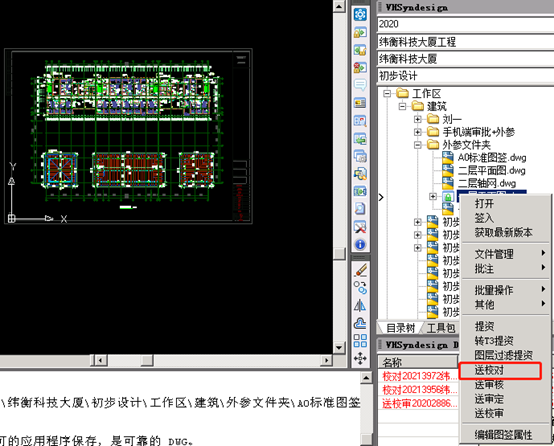554x446 pixels.
Task: Expand the 刘一 folder
Action: click(x=418, y=119)
